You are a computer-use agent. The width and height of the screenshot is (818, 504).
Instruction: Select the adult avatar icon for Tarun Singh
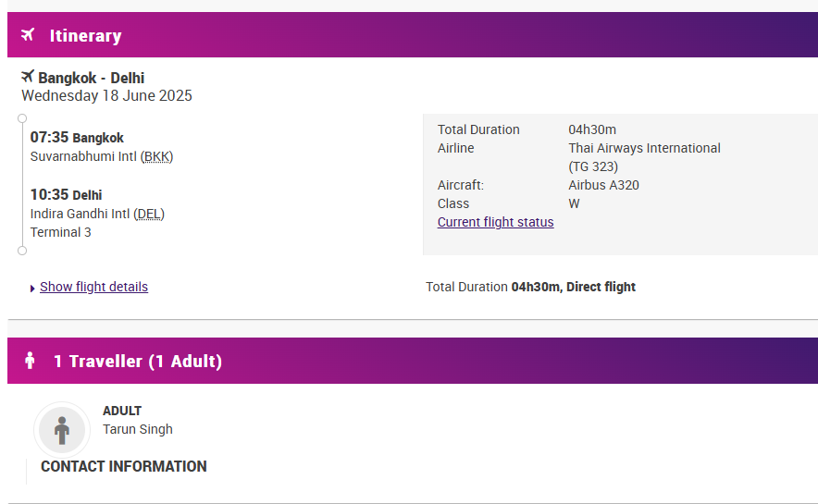[62, 430]
